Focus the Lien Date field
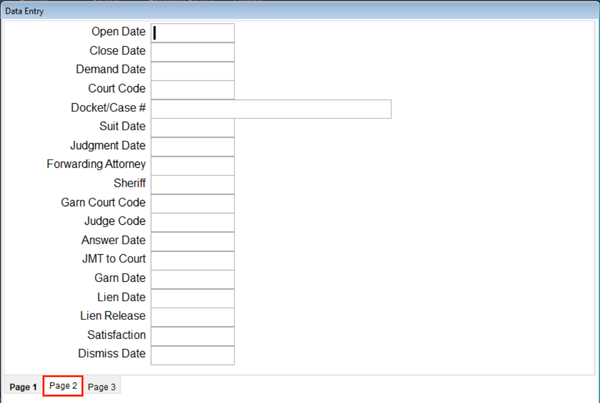 (x=192, y=299)
